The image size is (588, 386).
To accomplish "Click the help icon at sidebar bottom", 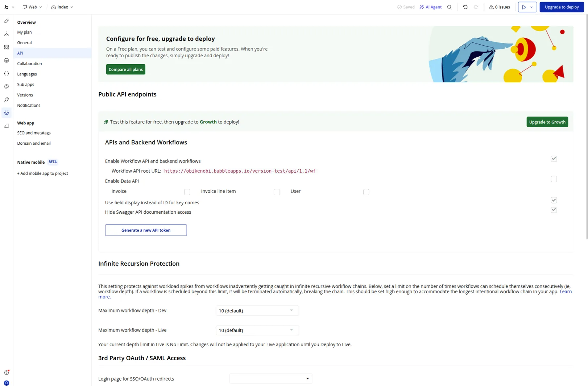I will (7, 373).
